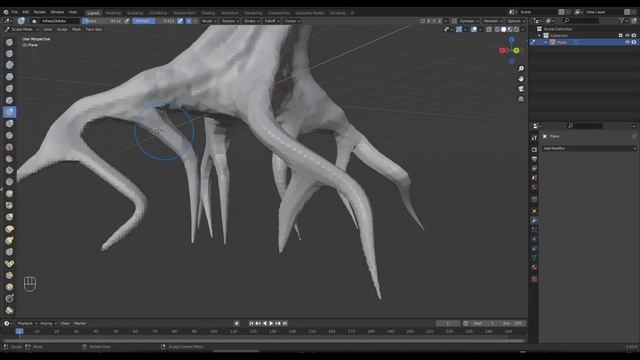640x360 pixels.
Task: Open the Remesh dropdown
Action: pyautogui.click(x=492, y=21)
